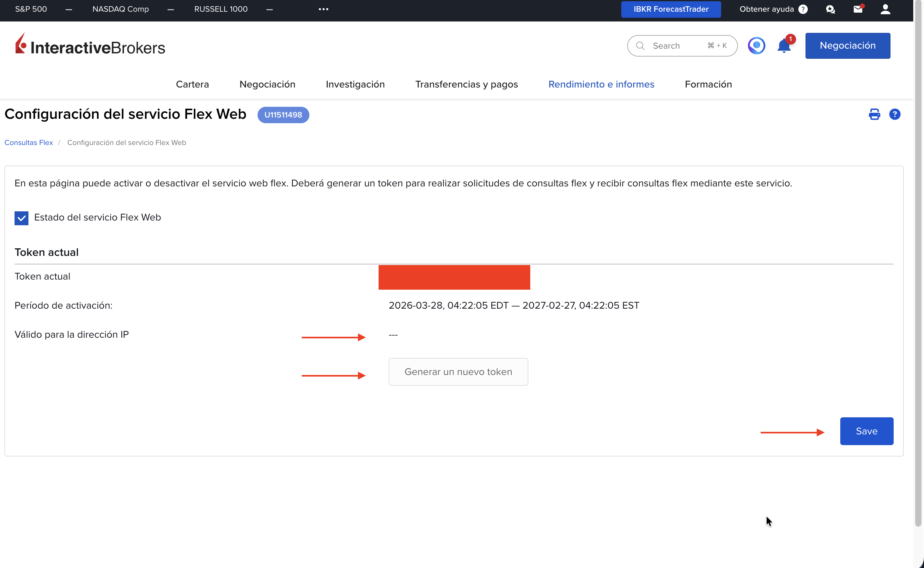Open page help question mark icon

click(x=895, y=114)
